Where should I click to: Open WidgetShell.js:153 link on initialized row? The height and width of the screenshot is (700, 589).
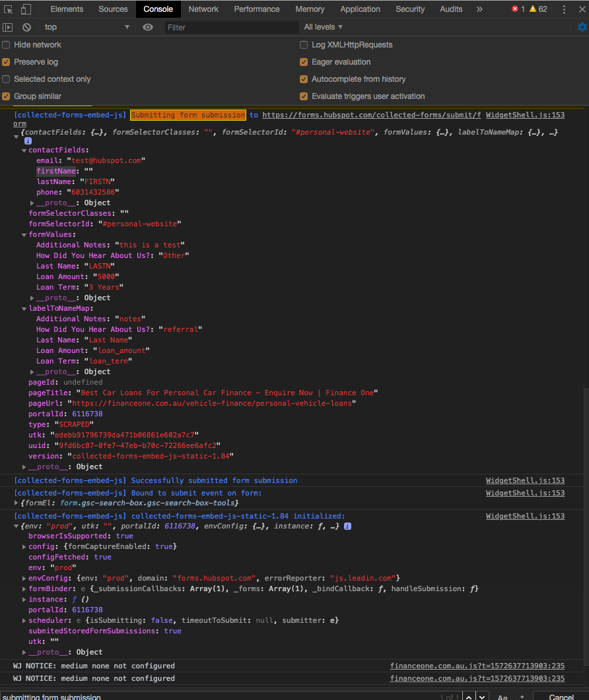(x=525, y=516)
